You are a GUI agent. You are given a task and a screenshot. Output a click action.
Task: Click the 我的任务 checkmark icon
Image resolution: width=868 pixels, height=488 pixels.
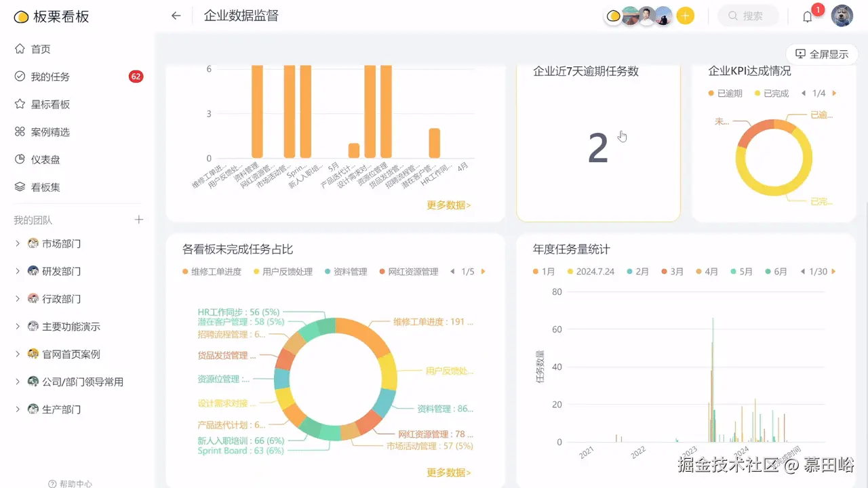click(x=20, y=77)
